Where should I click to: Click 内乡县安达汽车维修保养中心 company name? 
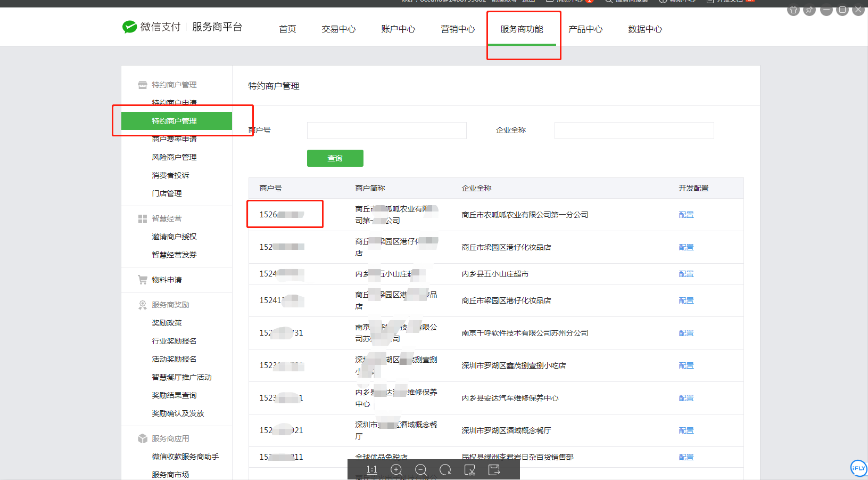point(510,398)
